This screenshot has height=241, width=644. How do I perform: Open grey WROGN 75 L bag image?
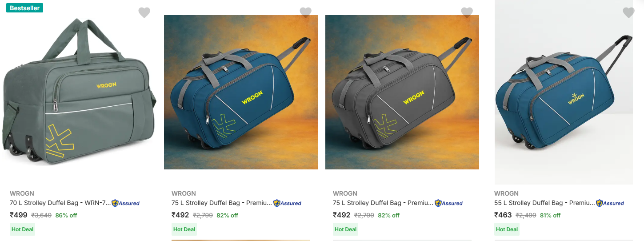(x=402, y=92)
